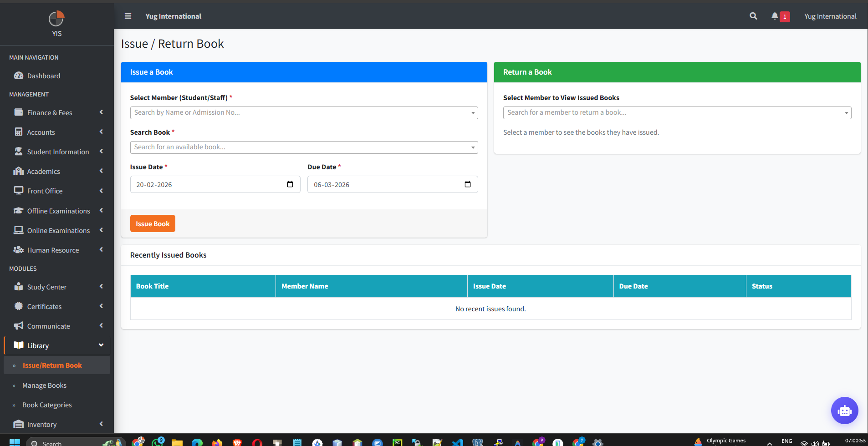Click the Human Resource icon in the sidebar

tap(18, 249)
